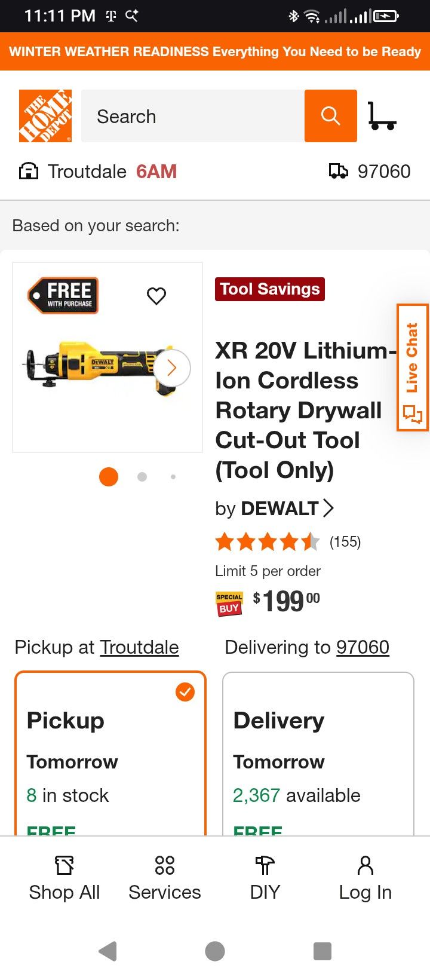
Task: Tap the search magnifier icon
Action: (x=330, y=115)
